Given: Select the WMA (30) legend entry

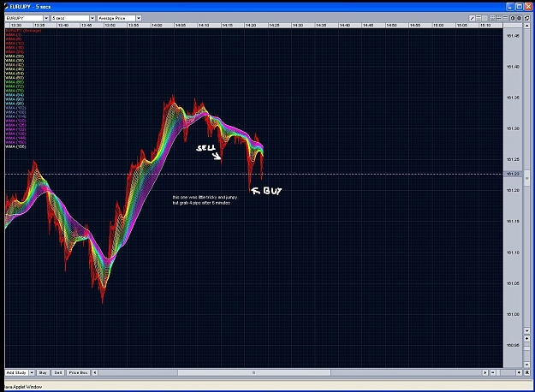Looking at the screenshot, I should click(x=15, y=56).
